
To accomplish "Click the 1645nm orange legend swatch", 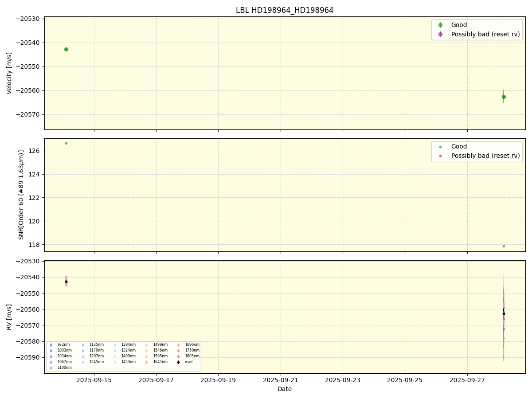I will pyautogui.click(x=146, y=362).
